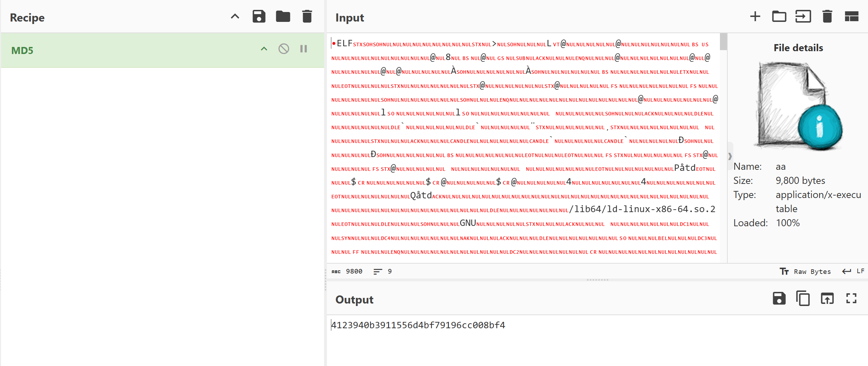Reset the pane layout
This screenshot has width=868, height=366.
point(851,17)
